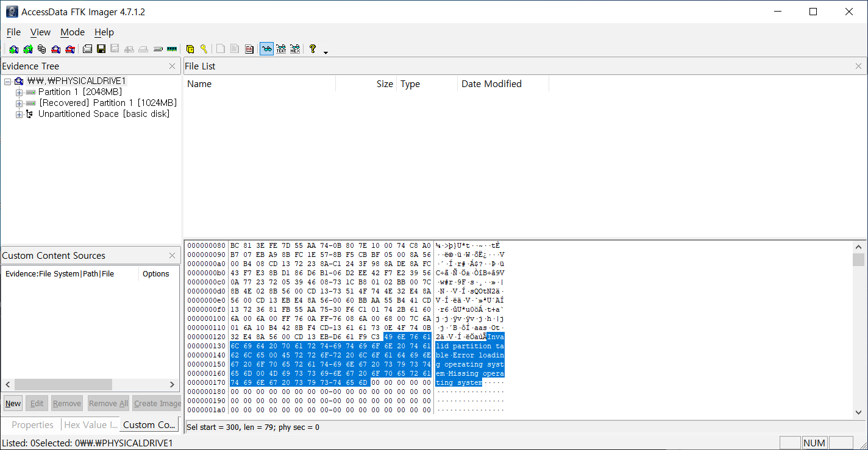Click grayed Export File Hash List icon
Image resolution: width=868 pixels, height=450 pixels.
pos(235,49)
